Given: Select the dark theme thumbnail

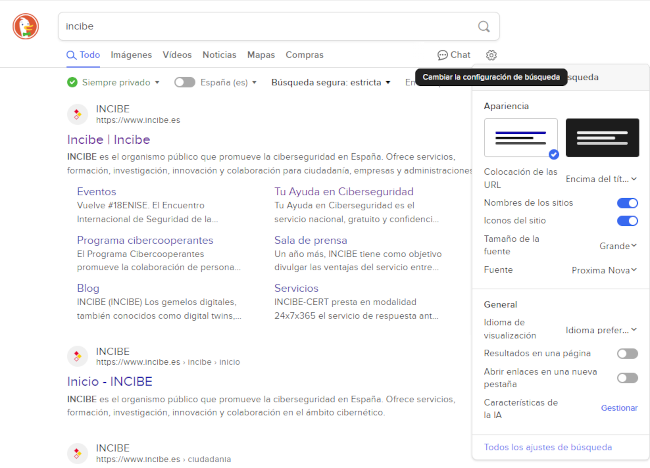Looking at the screenshot, I should click(x=602, y=137).
